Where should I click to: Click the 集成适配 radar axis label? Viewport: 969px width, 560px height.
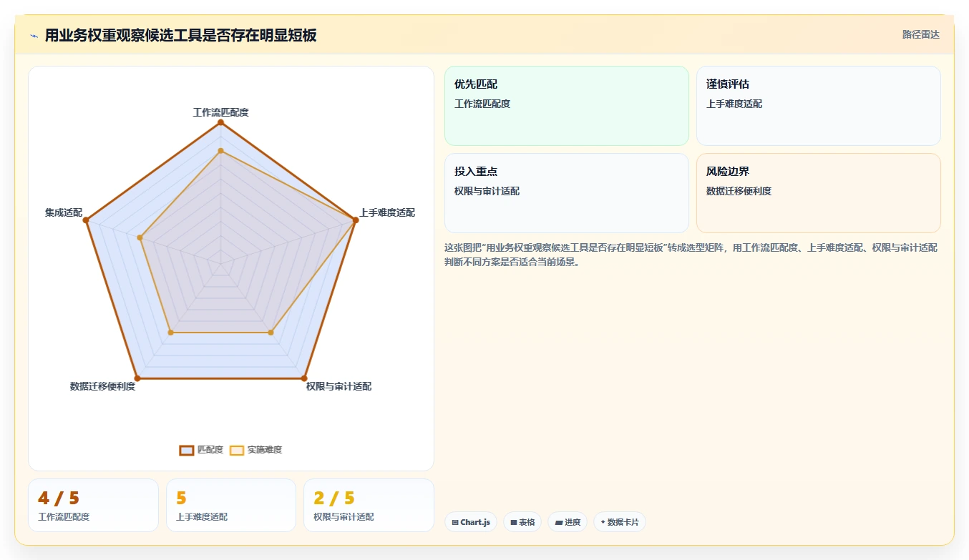click(64, 212)
